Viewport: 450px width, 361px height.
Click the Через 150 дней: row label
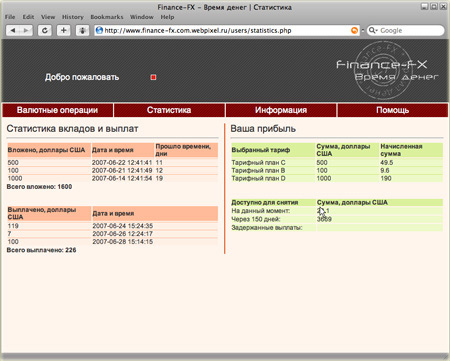(x=256, y=219)
